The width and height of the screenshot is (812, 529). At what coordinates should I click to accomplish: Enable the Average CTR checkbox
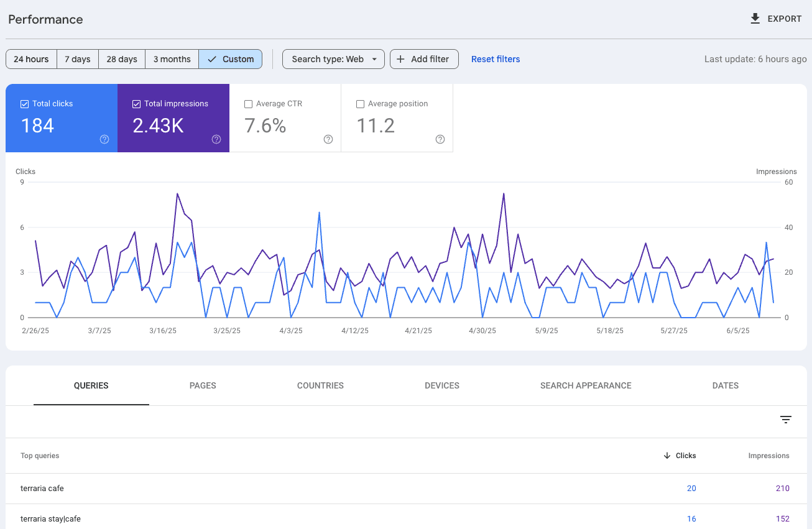click(x=249, y=104)
